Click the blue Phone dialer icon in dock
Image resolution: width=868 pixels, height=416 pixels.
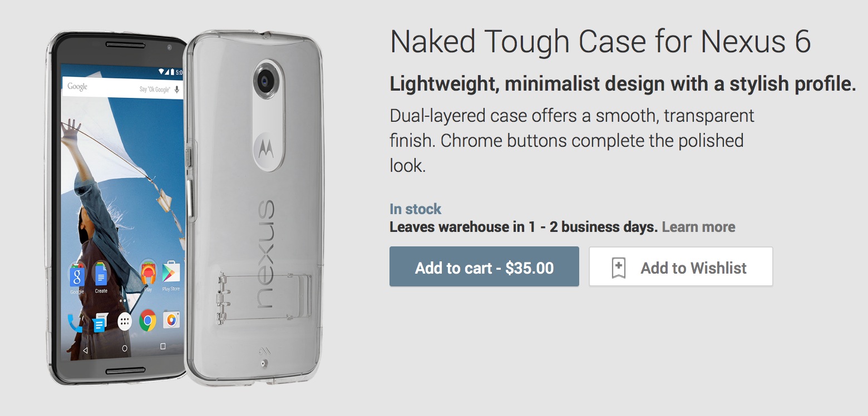click(x=73, y=322)
